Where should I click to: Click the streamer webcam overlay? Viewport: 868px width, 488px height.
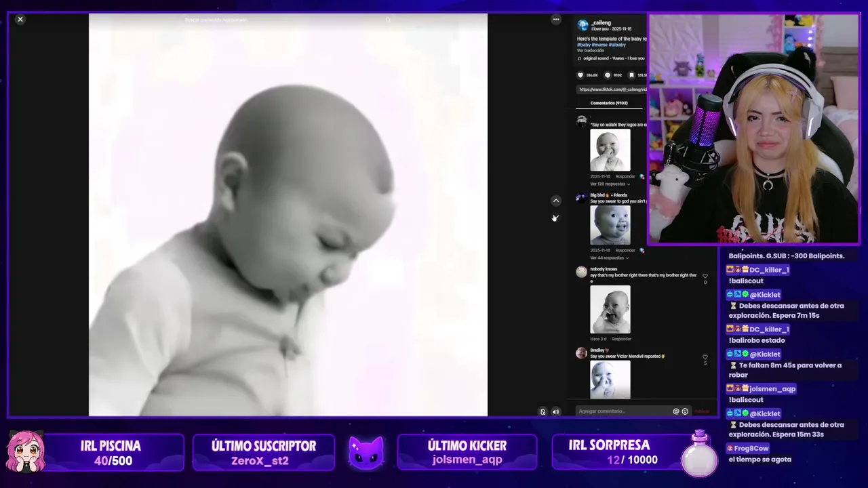[753, 129]
